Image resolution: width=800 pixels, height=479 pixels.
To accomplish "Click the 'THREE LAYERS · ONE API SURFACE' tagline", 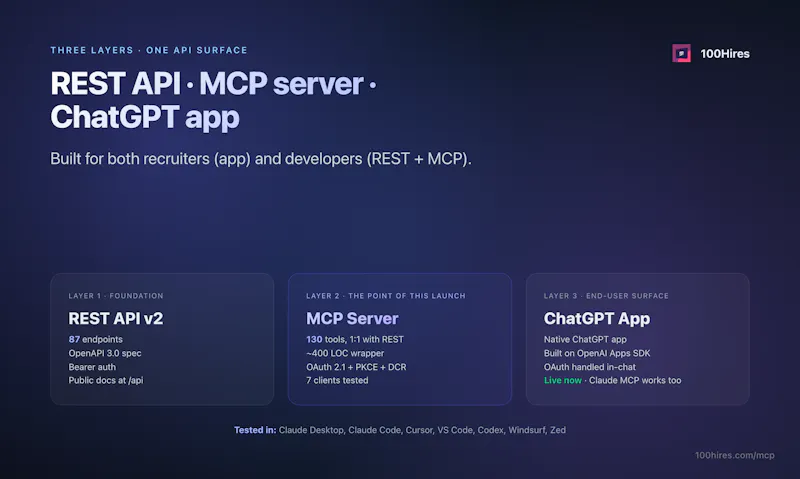I will coord(148,50).
